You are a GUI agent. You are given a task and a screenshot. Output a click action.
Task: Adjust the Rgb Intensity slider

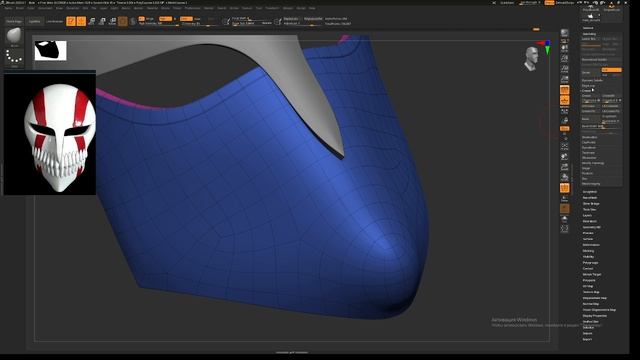[158, 24]
